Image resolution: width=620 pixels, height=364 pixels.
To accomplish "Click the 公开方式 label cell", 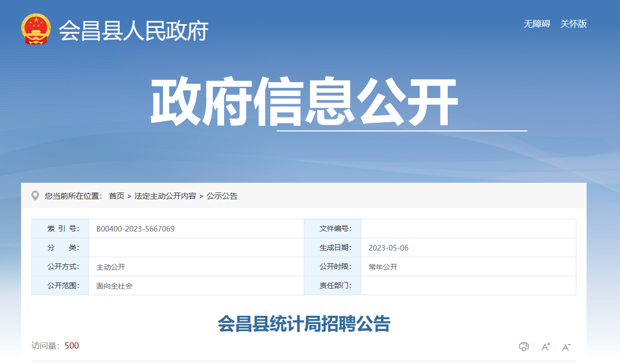I will coord(60,267).
